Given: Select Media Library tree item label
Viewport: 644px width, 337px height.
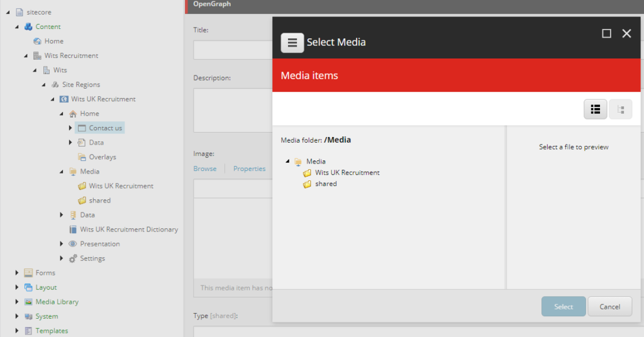Looking at the screenshot, I should point(57,302).
